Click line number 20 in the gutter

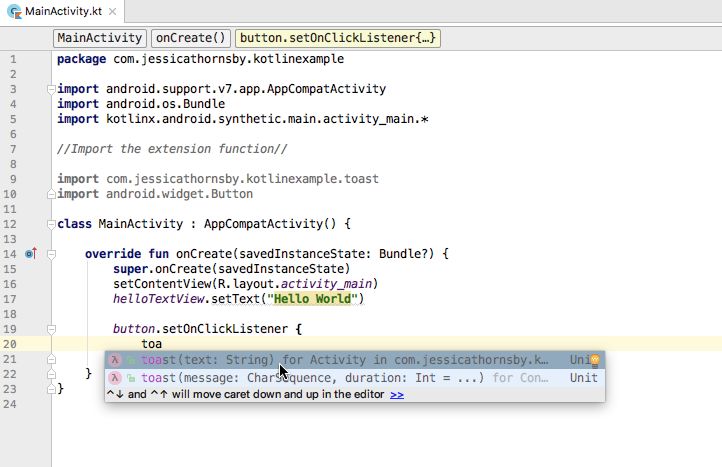tap(10, 344)
